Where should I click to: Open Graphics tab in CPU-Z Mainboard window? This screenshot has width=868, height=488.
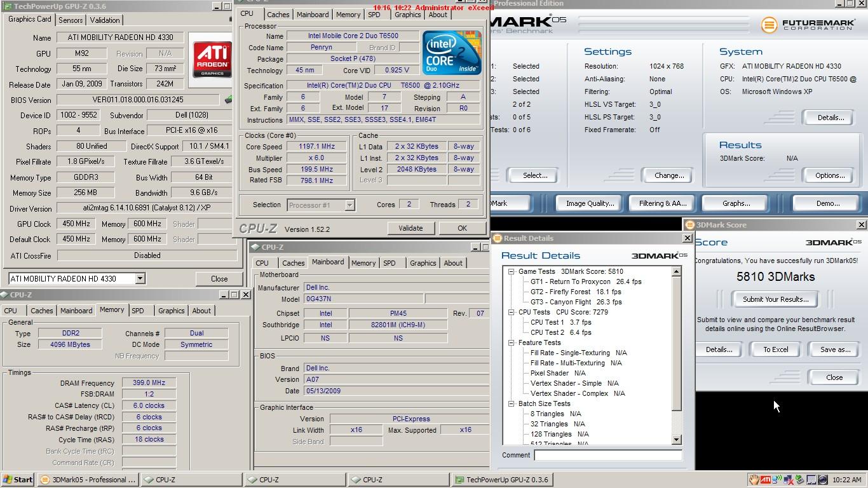click(x=423, y=263)
